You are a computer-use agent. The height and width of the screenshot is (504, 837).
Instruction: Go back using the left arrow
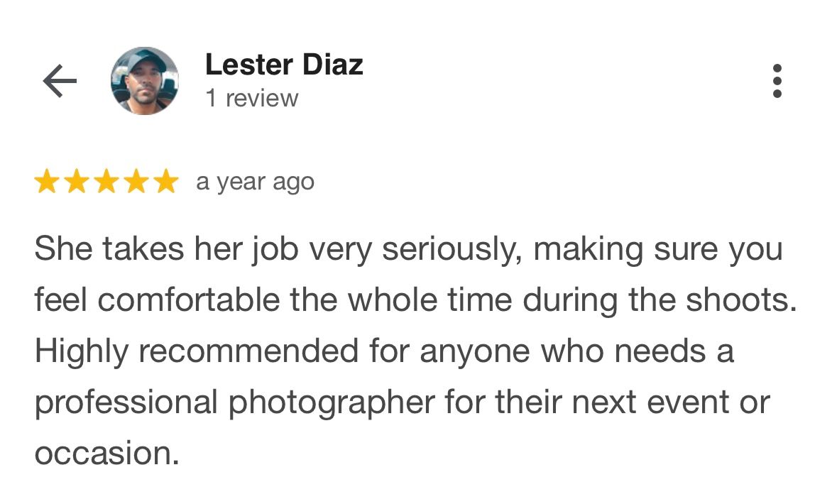click(x=60, y=81)
